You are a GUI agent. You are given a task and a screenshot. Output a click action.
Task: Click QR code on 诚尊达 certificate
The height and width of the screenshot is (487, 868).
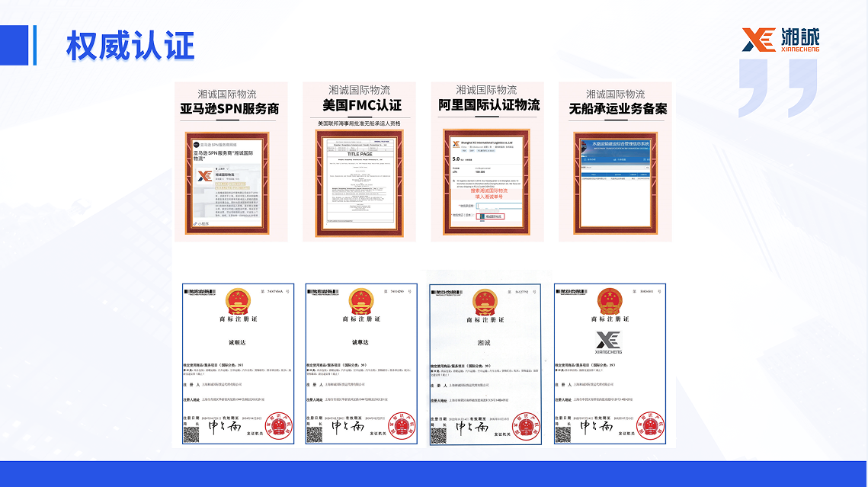click(315, 434)
